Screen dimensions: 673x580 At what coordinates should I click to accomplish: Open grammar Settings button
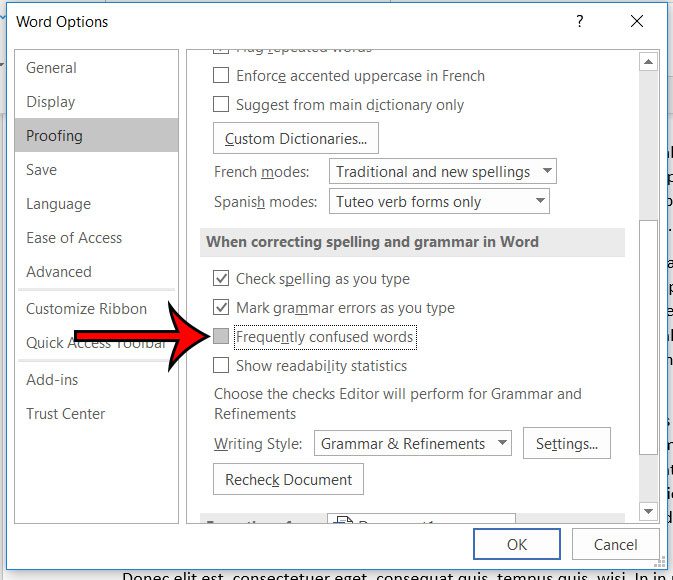567,443
